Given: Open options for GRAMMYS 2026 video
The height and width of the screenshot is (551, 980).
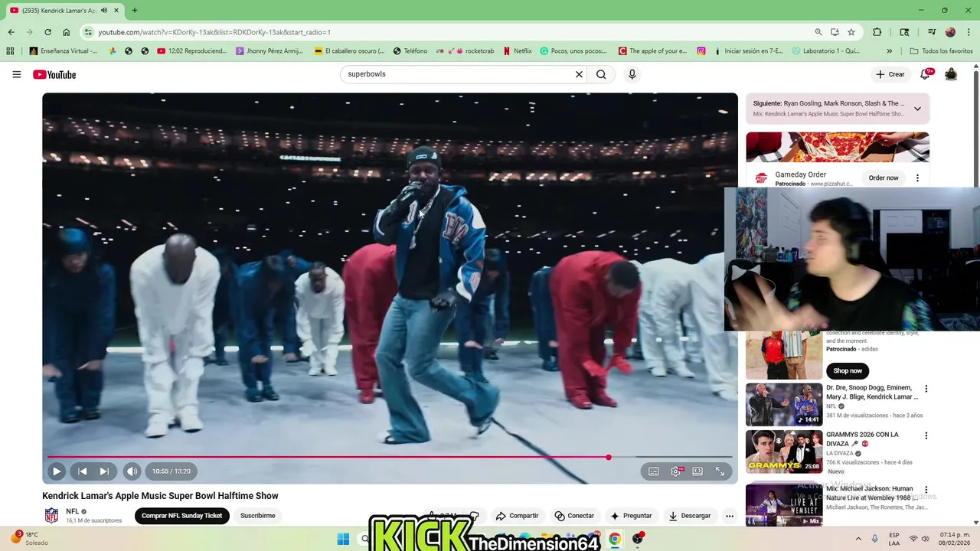Looking at the screenshot, I should pos(926,435).
